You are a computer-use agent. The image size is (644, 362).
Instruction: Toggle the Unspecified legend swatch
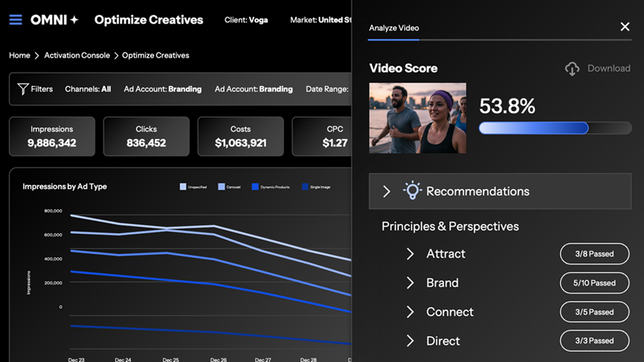[183, 187]
